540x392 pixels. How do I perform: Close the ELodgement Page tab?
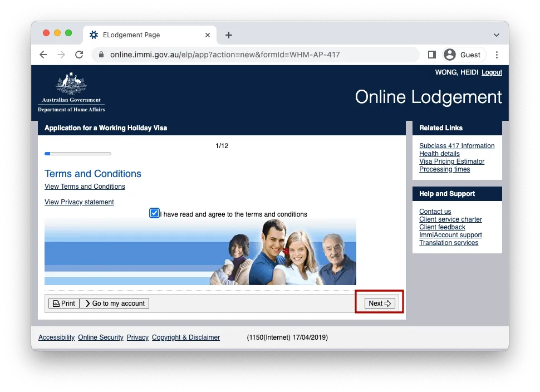click(207, 35)
